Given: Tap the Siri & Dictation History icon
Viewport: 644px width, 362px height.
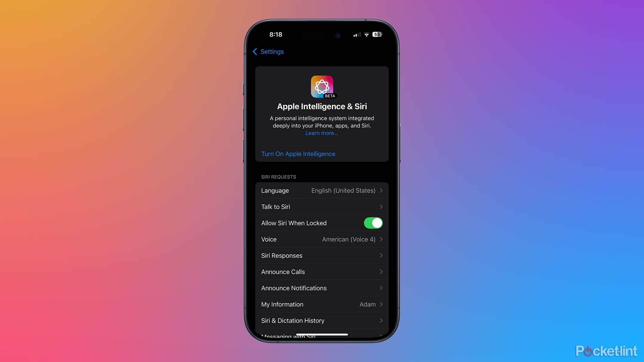Looking at the screenshot, I should pyautogui.click(x=321, y=321).
